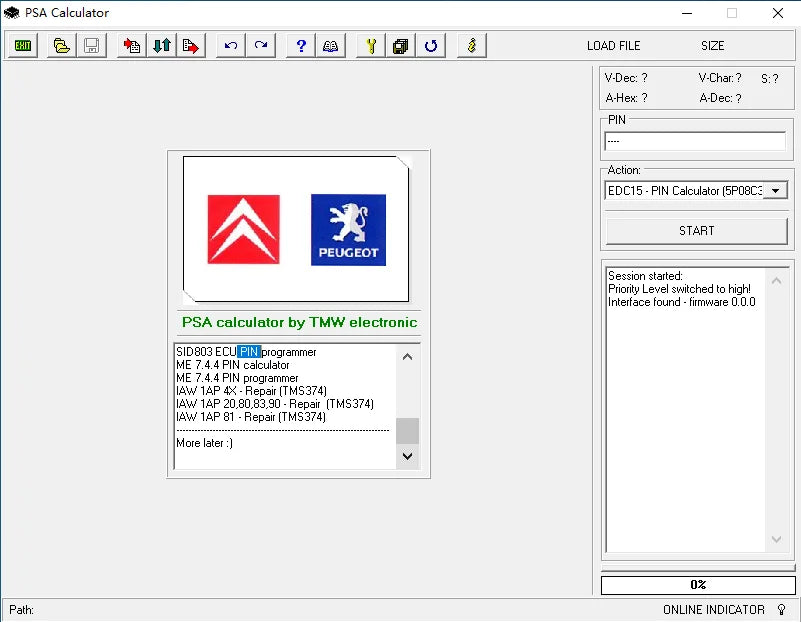Screen dimensions: 801x622
Task: Click 'Priority Level switched to high!' log line
Action: click(x=679, y=289)
